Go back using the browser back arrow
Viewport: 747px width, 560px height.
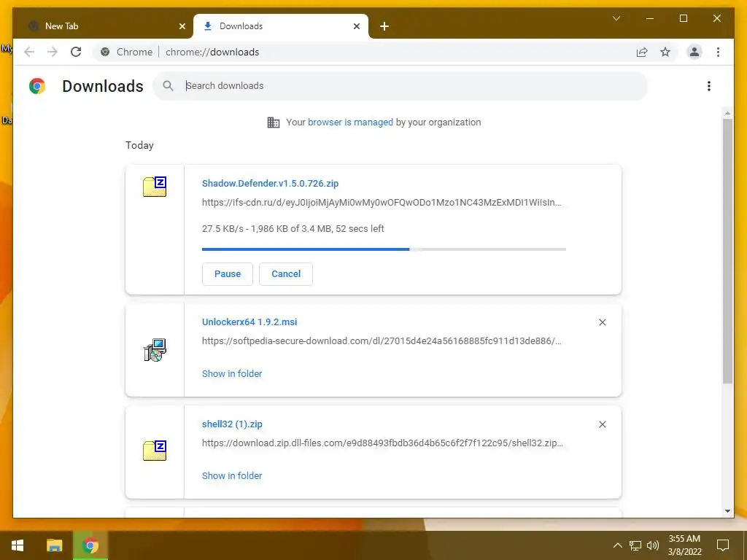(x=29, y=52)
